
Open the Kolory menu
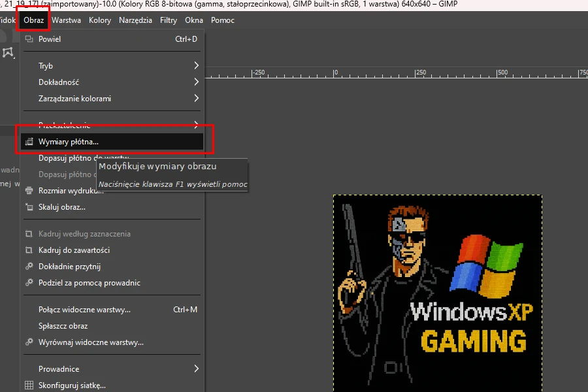(x=100, y=20)
